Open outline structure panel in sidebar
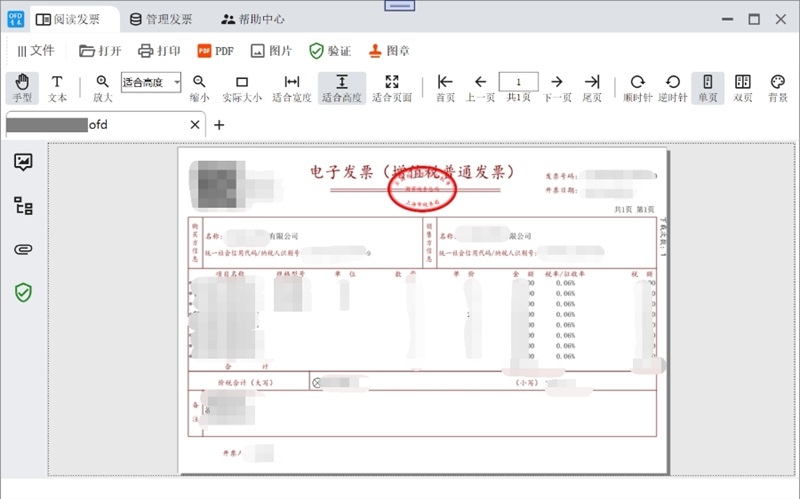 pyautogui.click(x=23, y=206)
